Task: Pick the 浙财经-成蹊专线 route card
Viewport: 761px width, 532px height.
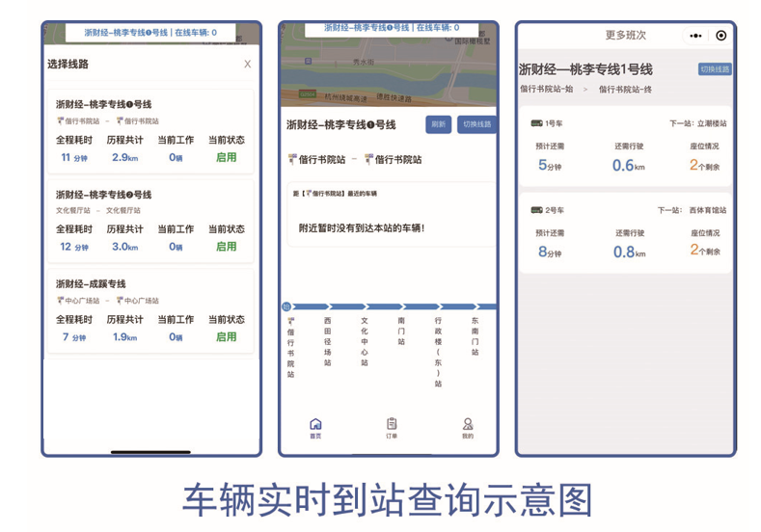Action: point(151,310)
